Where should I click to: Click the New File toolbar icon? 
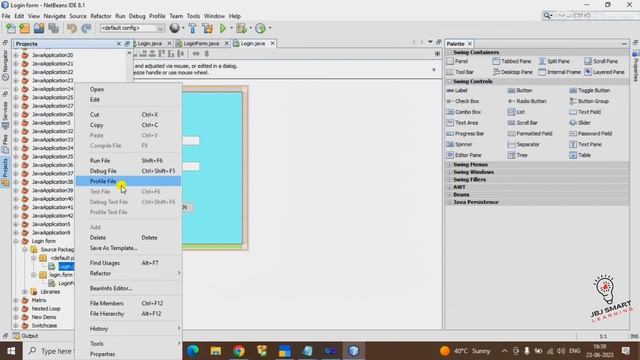[x=11, y=28]
